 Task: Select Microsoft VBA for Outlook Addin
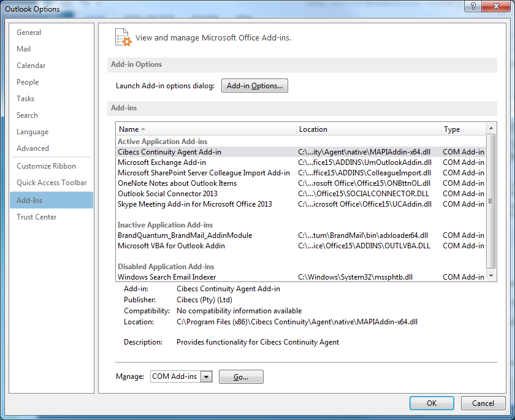[x=301, y=246]
